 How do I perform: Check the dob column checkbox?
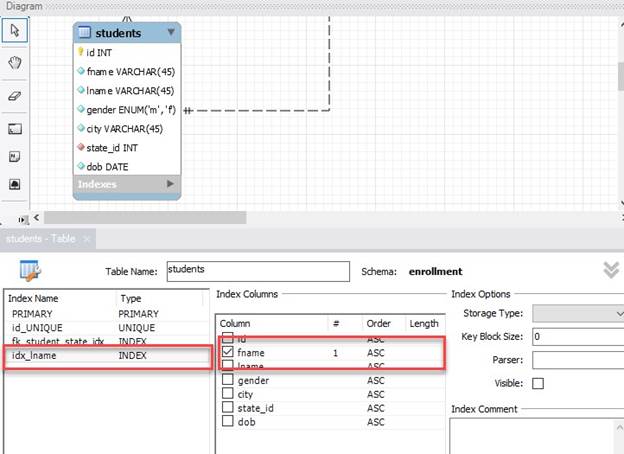pos(228,421)
